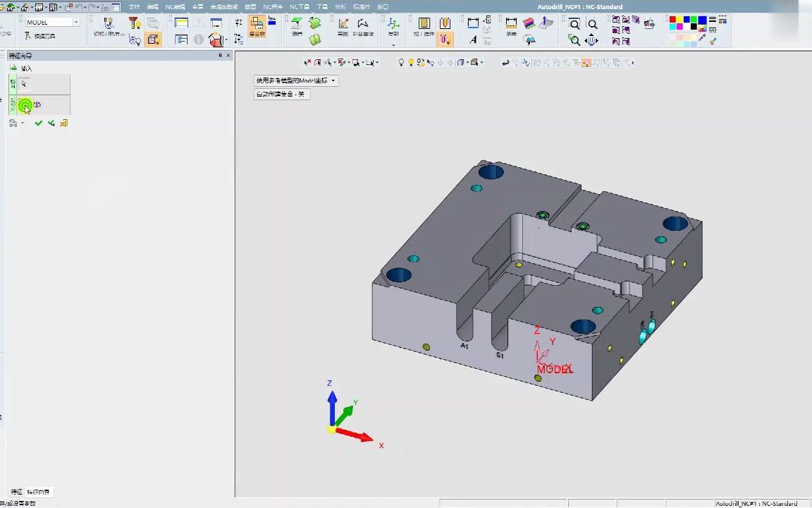Open the 文件 menu

(134, 6)
